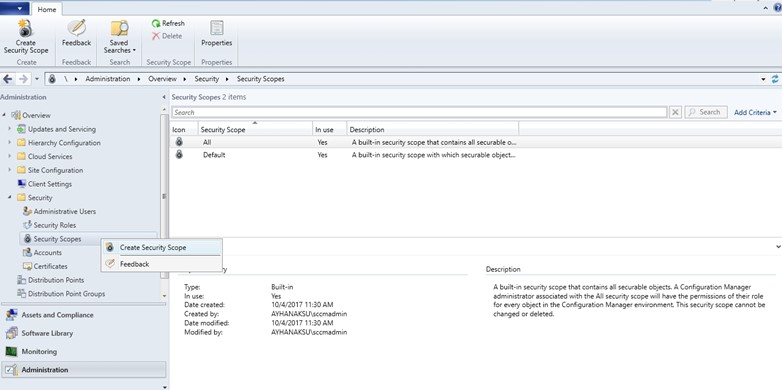Select Distribution Point Groups in tree
The width and height of the screenshot is (782, 390).
[x=61, y=294]
